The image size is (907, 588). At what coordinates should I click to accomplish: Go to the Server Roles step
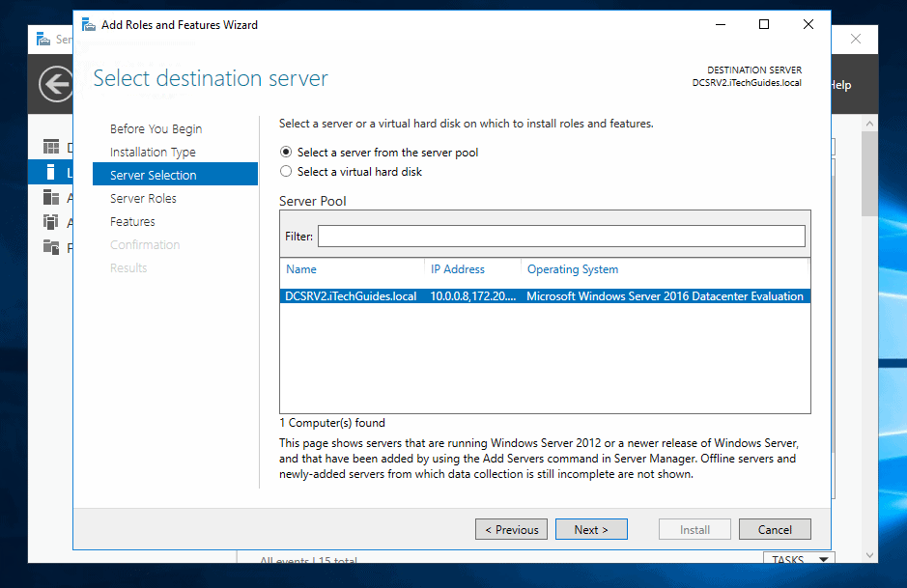click(142, 198)
